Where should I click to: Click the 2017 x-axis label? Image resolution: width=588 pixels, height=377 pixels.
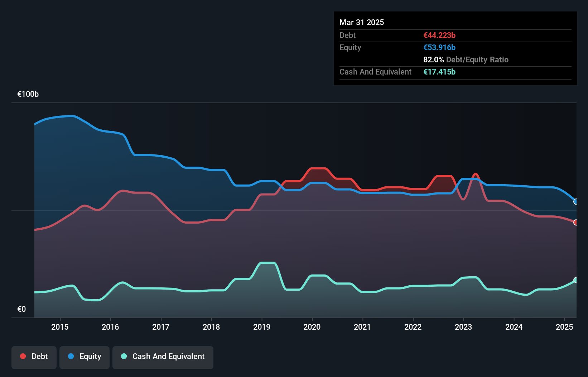coord(161,327)
